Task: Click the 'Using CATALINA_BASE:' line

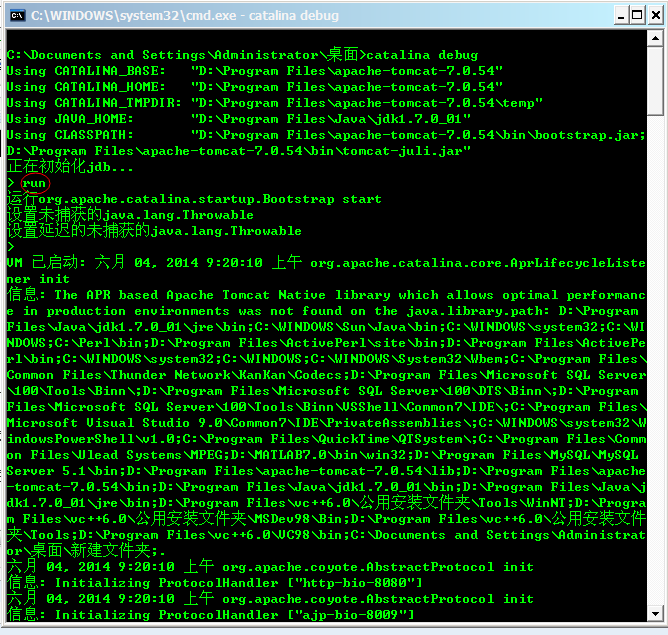Action: (x=255, y=71)
